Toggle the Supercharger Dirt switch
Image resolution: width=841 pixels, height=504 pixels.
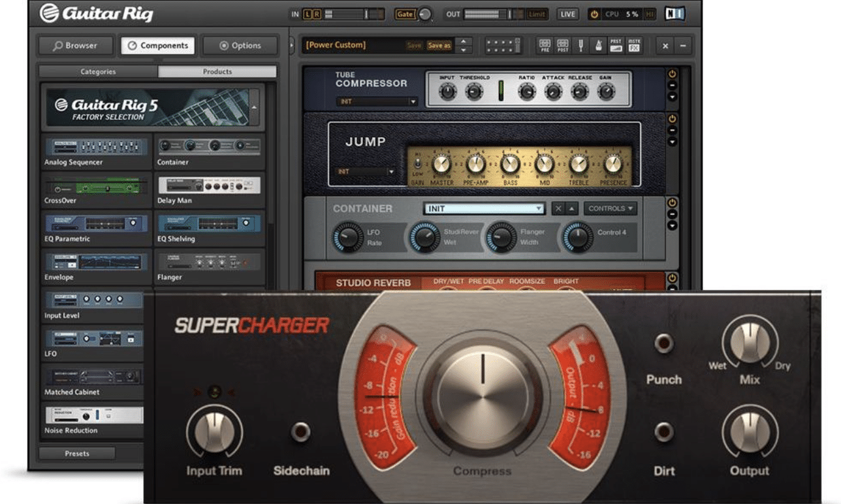coord(664,432)
